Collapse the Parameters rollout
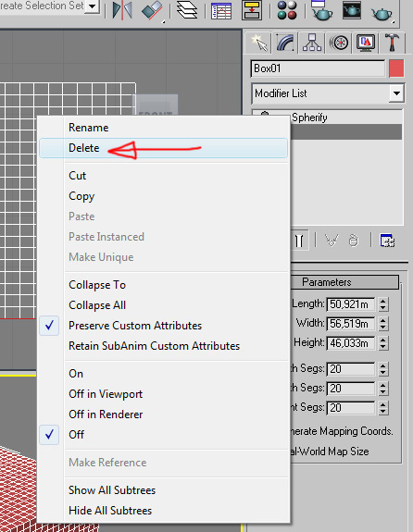Screen dimensions: 413x532 click(x=344, y=282)
